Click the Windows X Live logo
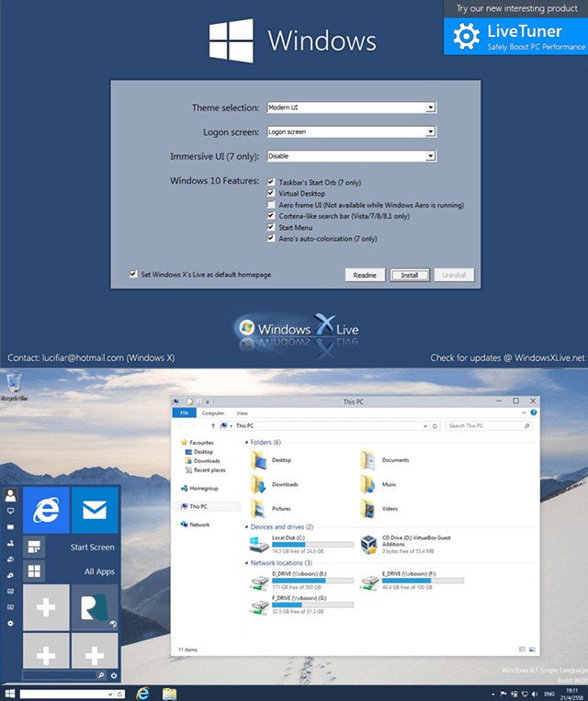Image resolution: width=588 pixels, height=701 pixels. [x=297, y=330]
